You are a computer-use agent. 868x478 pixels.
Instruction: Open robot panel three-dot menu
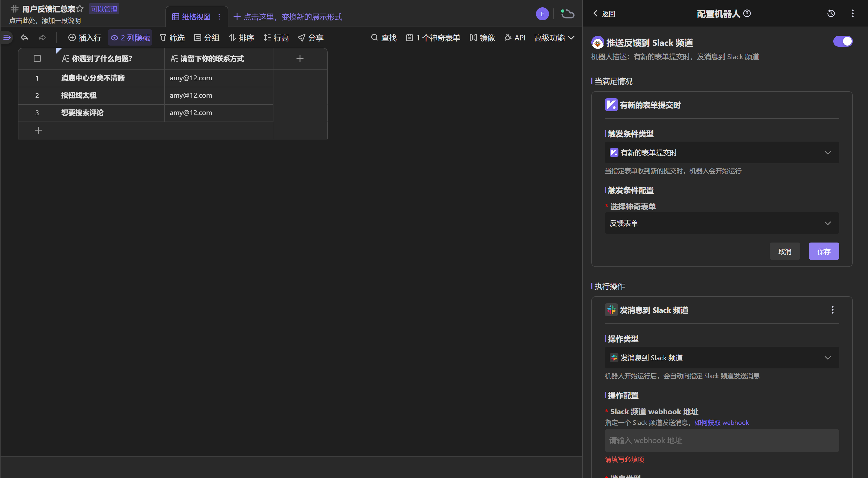point(853,14)
